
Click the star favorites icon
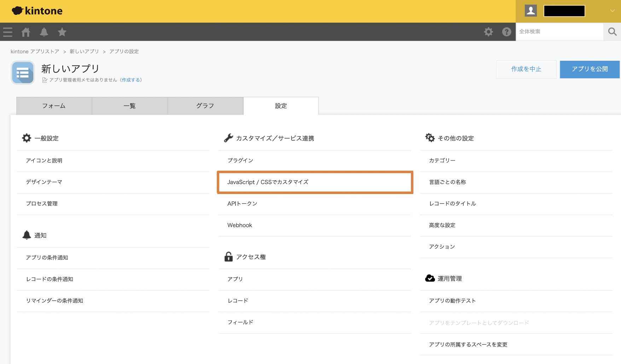[x=62, y=32]
